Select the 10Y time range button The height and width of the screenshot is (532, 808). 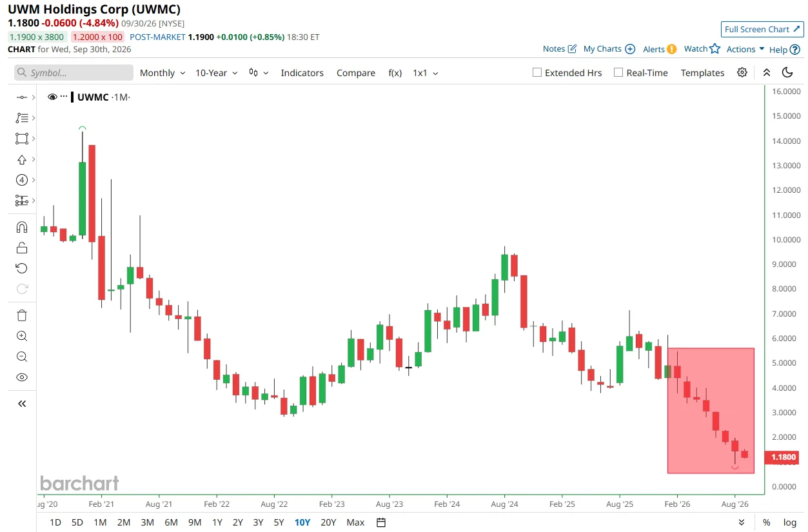(302, 522)
